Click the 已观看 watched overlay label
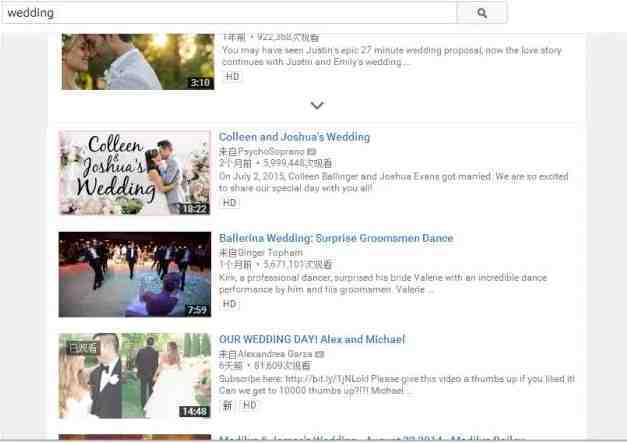The width and height of the screenshot is (627, 443). pos(83,347)
